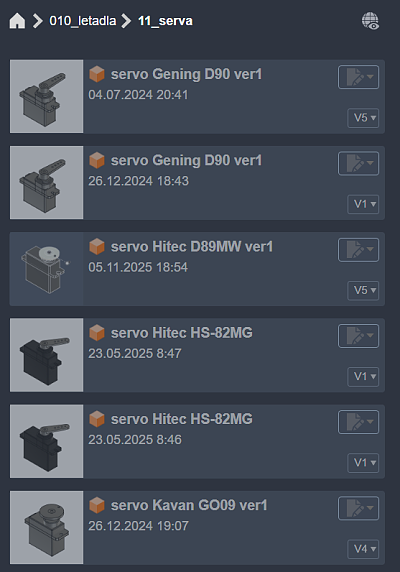Select the 11_serva breadcrumb item

click(165, 21)
